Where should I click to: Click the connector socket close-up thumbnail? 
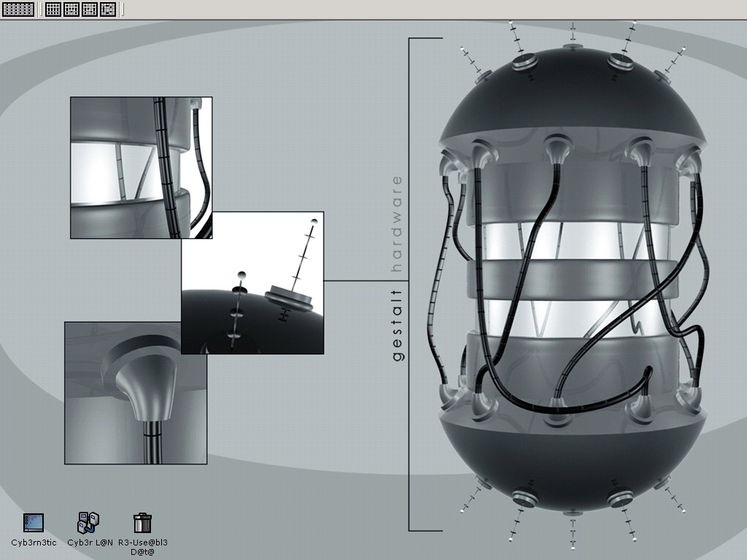tap(136, 393)
